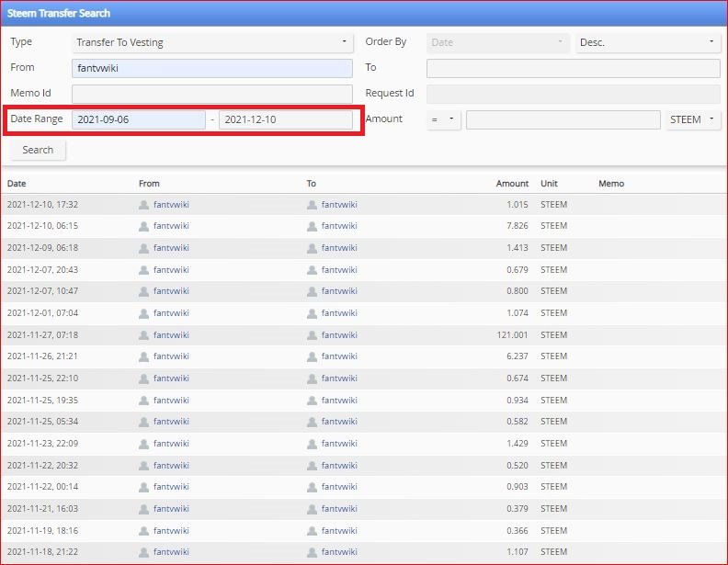This screenshot has width=728, height=565.
Task: Open From fantvwiki link in 2021-11-21, 16:03 row
Action: [x=171, y=509]
